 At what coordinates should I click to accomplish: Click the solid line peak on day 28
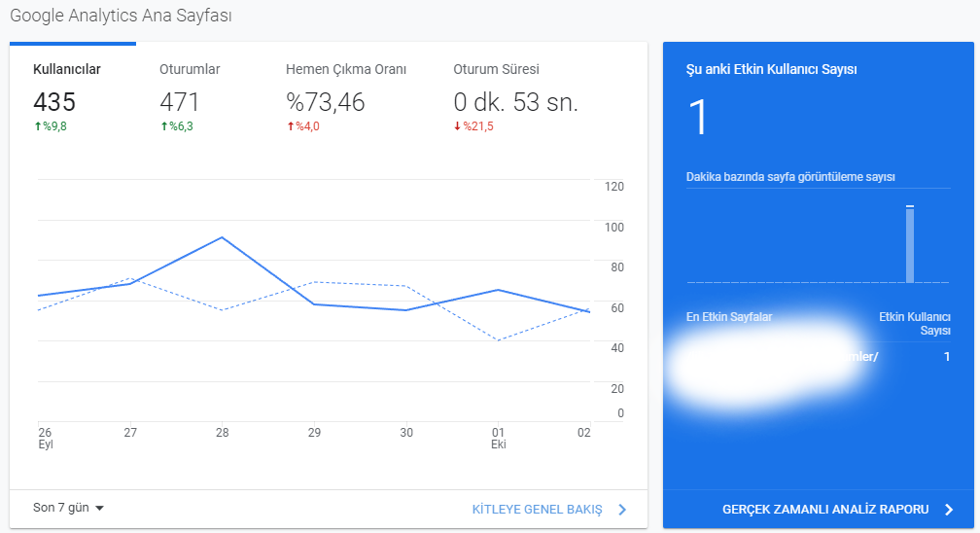(x=222, y=237)
